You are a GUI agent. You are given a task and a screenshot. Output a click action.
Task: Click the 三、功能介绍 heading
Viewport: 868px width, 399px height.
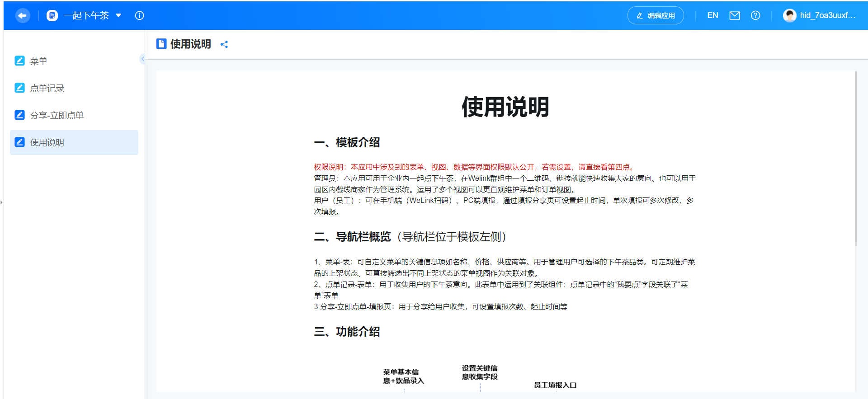coord(347,332)
